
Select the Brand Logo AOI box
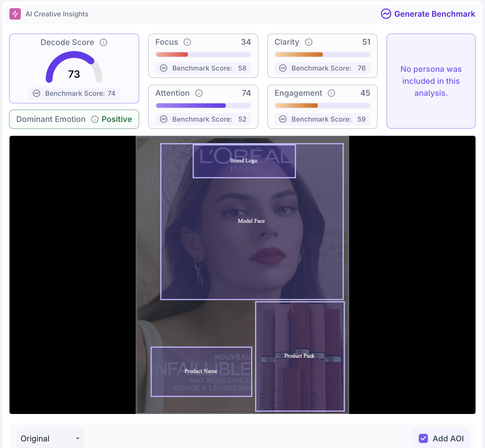click(x=244, y=161)
